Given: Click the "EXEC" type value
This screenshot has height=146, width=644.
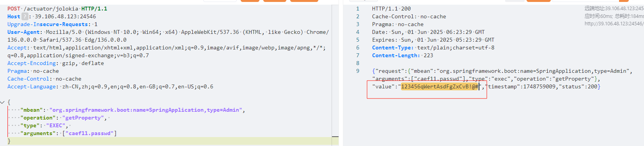Looking at the screenshot, I should pos(56,125).
